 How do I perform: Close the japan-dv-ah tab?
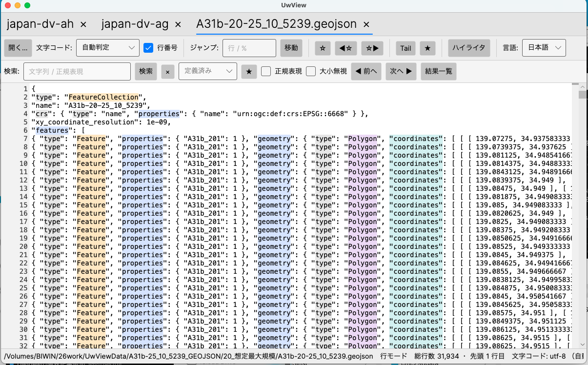(x=83, y=24)
